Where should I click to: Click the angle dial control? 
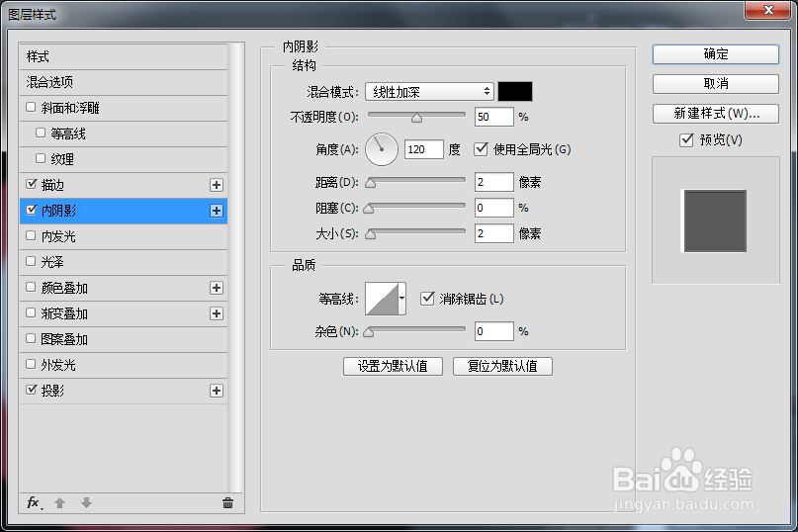click(381, 149)
